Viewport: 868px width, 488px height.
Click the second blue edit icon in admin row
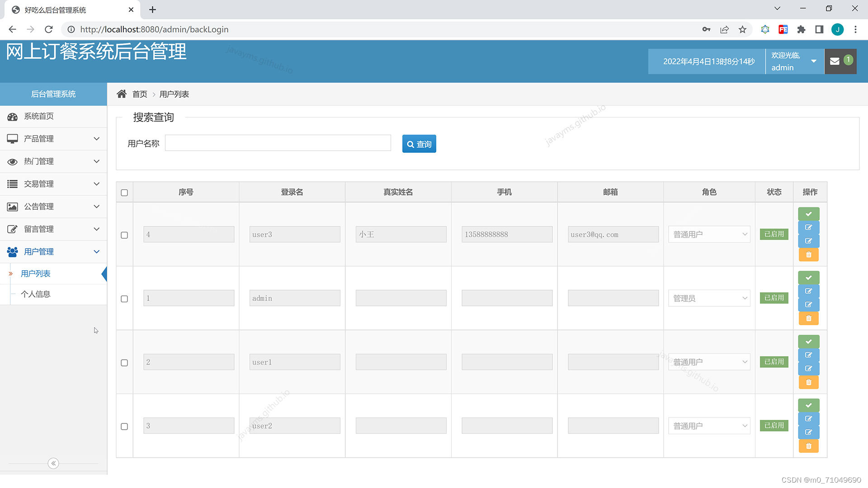808,305
